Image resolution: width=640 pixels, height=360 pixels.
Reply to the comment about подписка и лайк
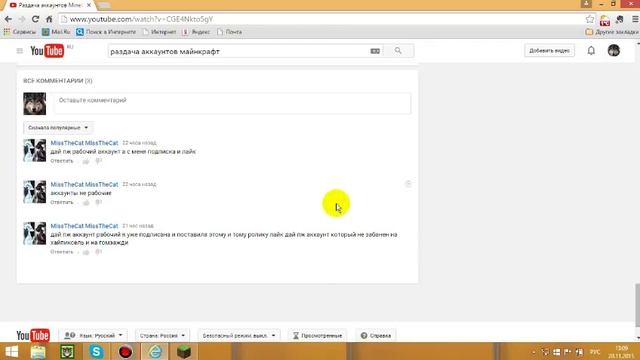coord(62,161)
